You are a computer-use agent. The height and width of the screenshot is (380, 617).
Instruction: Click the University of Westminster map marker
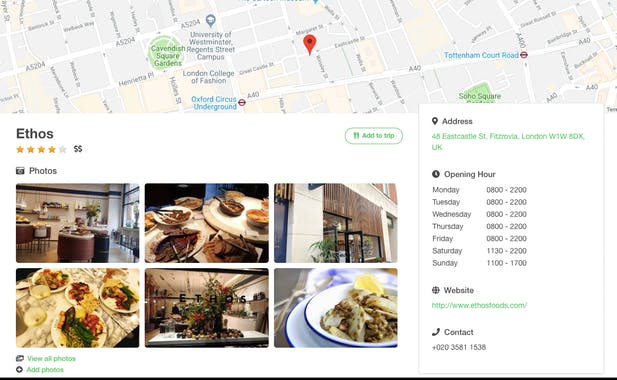pos(211,20)
